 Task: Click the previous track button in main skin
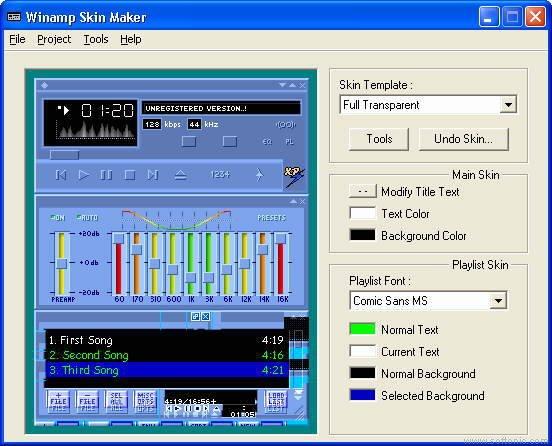pos(61,175)
